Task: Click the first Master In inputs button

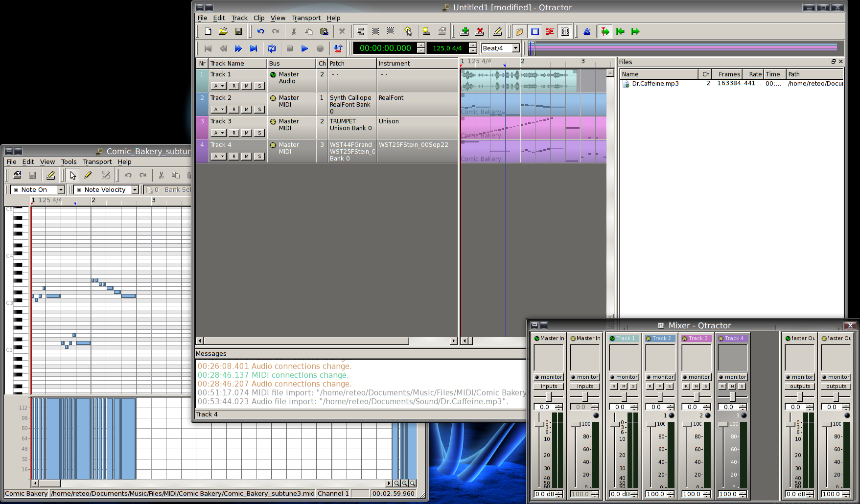Action: point(549,387)
